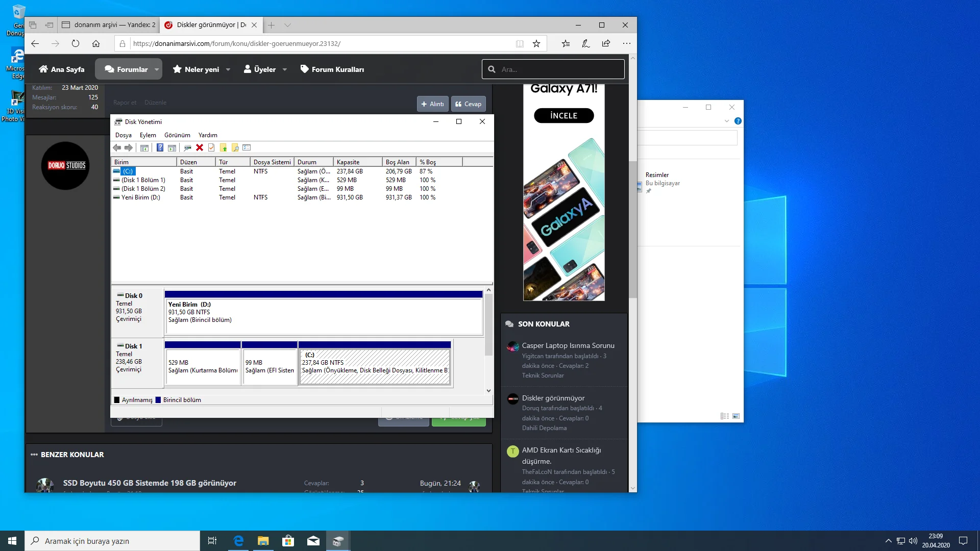Expand the Üyeler dropdown arrow

[x=285, y=69]
